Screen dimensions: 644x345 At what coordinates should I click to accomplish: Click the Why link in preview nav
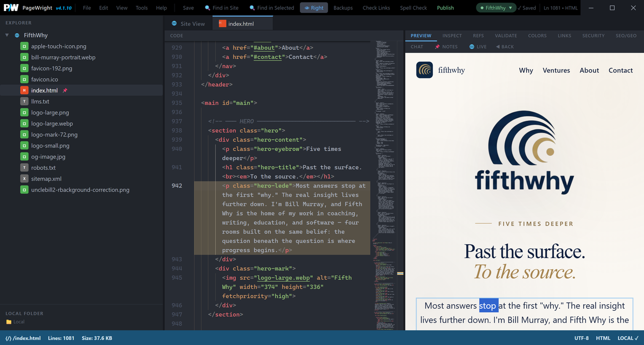click(x=526, y=70)
